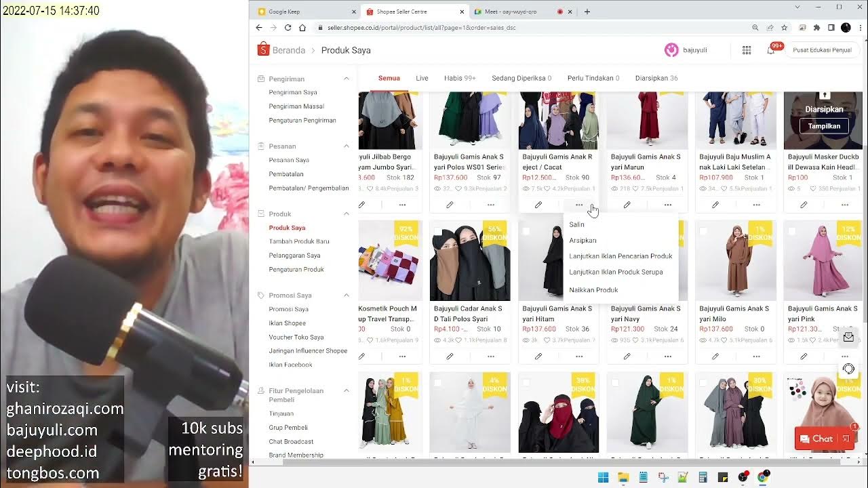Collapse the Produk sidebar section
Screen dimensions: 868x488
click(x=347, y=213)
